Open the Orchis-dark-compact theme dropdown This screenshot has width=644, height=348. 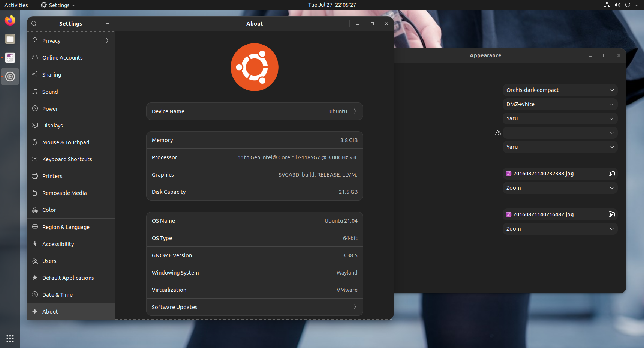click(x=560, y=90)
